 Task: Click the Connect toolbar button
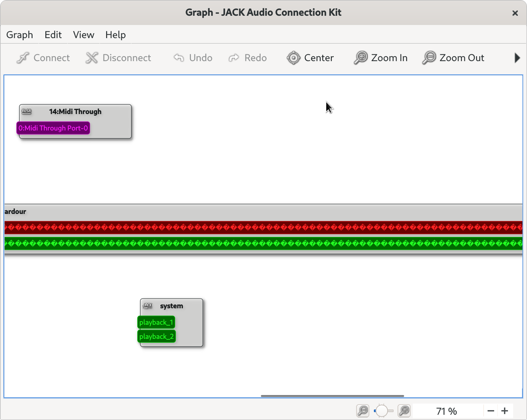(43, 58)
